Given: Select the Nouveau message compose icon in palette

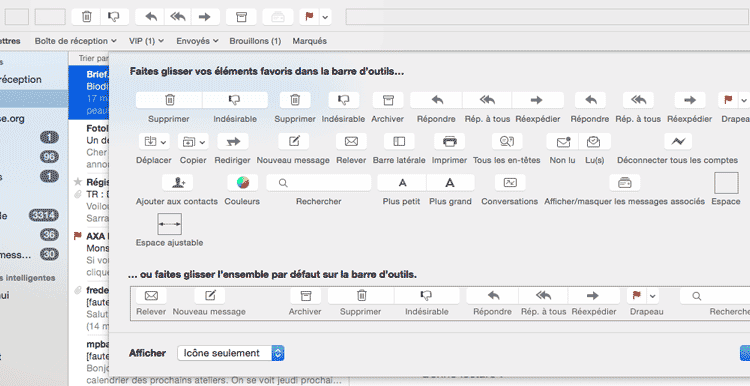Looking at the screenshot, I should (293, 141).
